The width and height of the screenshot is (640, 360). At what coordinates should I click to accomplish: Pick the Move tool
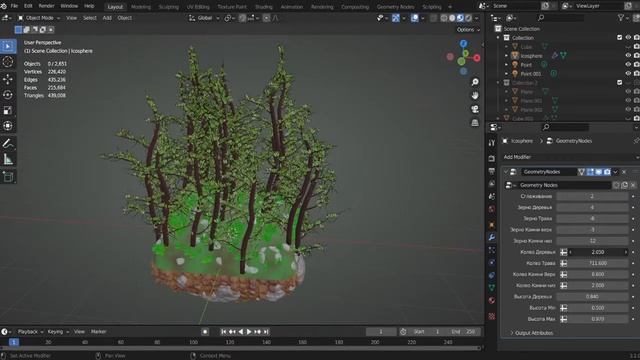pos(8,79)
